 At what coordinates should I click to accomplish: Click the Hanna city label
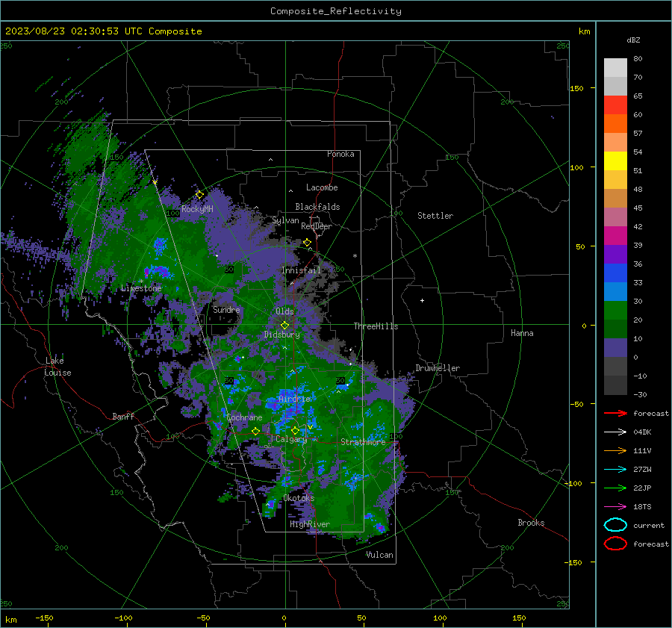tap(522, 333)
